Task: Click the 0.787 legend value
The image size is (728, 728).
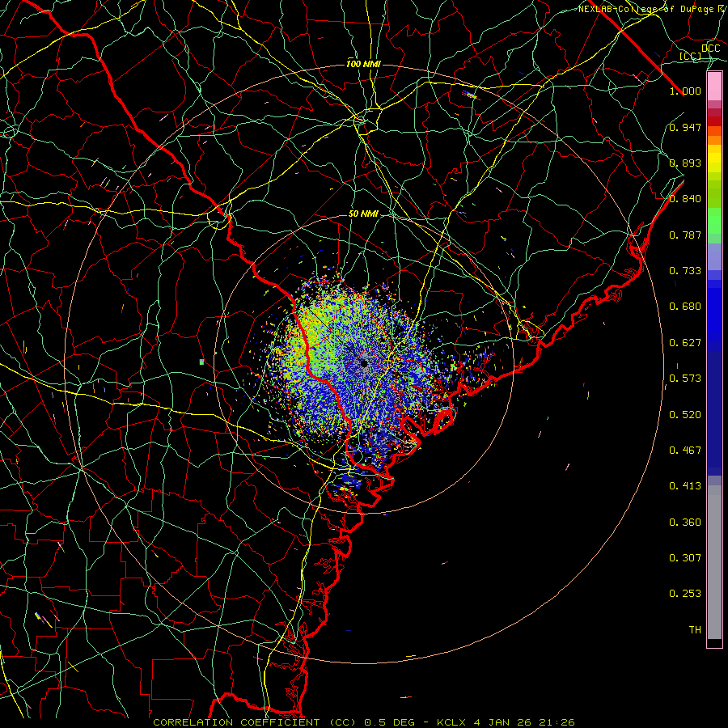Action: coord(685,235)
